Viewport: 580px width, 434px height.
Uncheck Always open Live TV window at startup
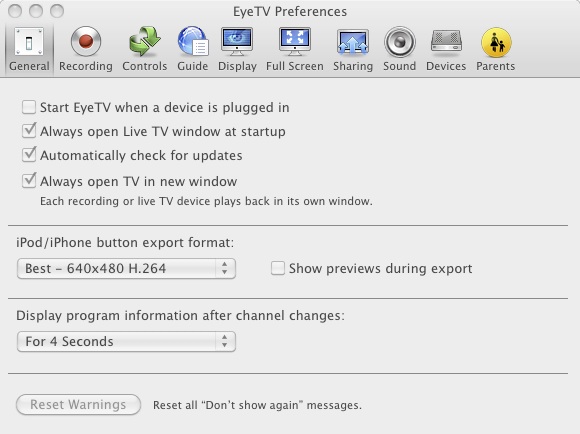point(29,131)
